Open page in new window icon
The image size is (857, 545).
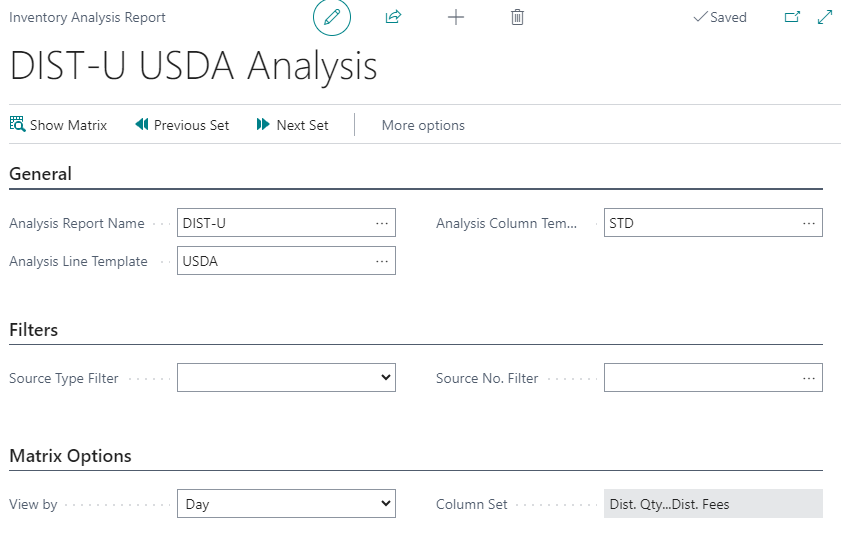coord(792,18)
